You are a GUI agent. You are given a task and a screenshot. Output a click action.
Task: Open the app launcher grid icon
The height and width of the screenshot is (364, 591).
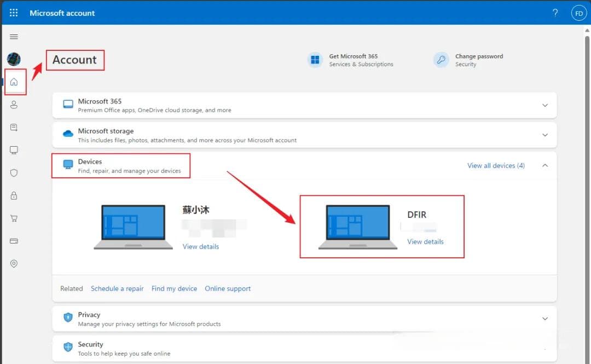[x=14, y=13]
